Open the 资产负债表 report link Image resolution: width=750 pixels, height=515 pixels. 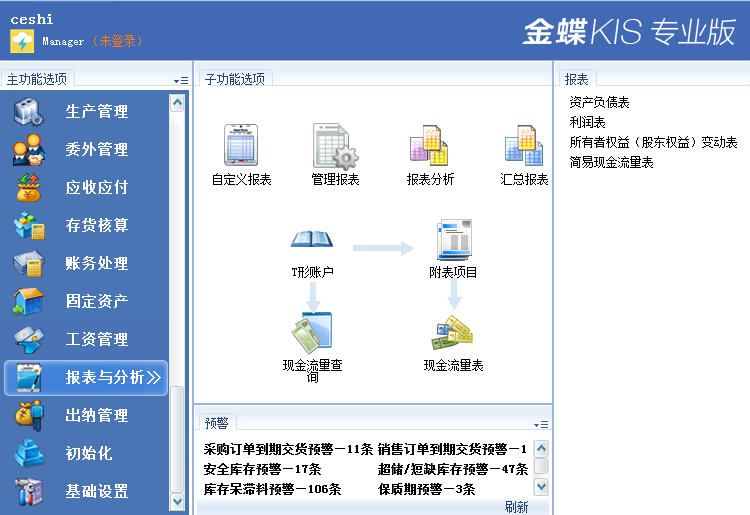coord(599,102)
